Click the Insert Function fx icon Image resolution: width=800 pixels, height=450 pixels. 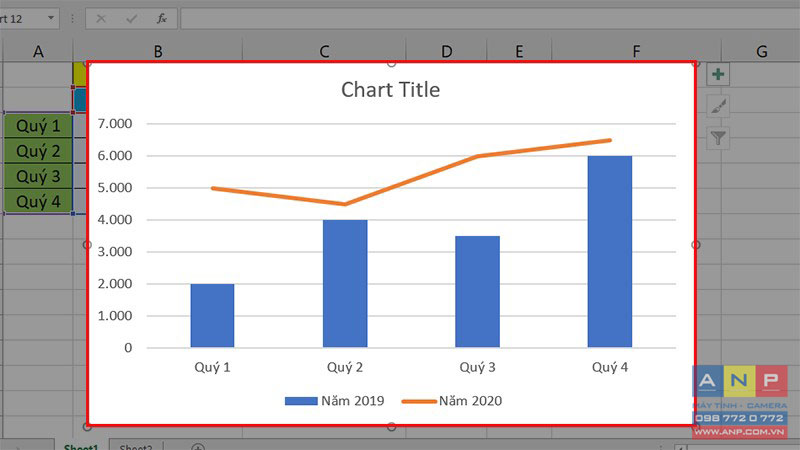[x=162, y=19]
